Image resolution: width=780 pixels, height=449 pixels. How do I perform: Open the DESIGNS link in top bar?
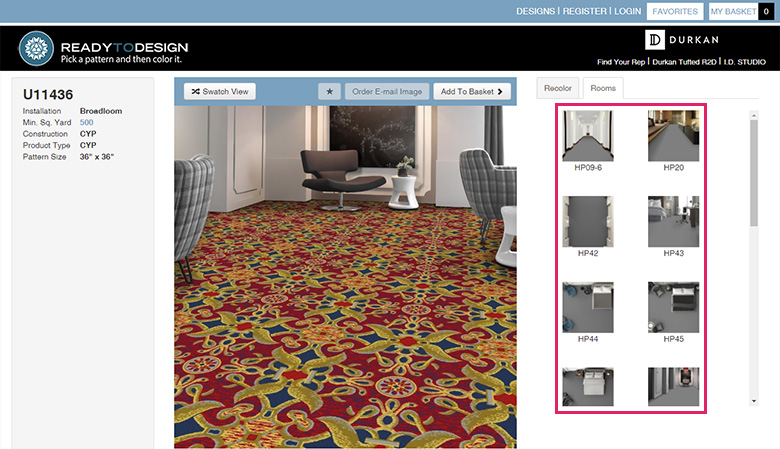(535, 11)
